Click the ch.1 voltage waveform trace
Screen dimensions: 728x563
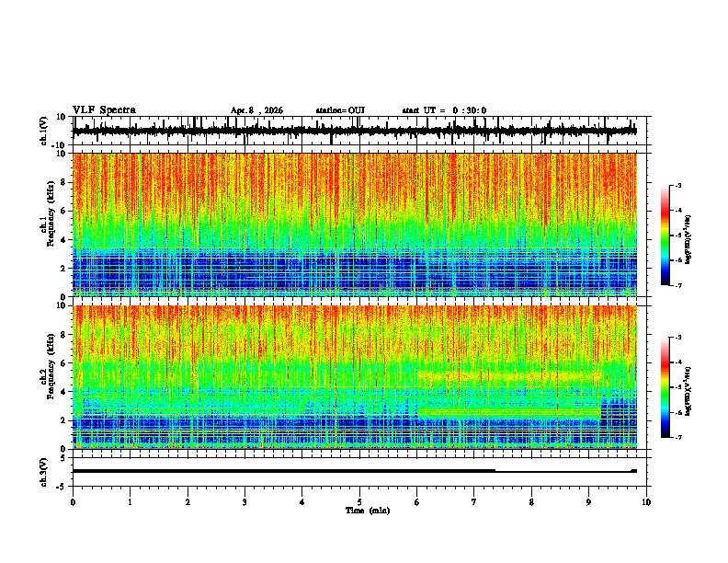pyautogui.click(x=355, y=131)
